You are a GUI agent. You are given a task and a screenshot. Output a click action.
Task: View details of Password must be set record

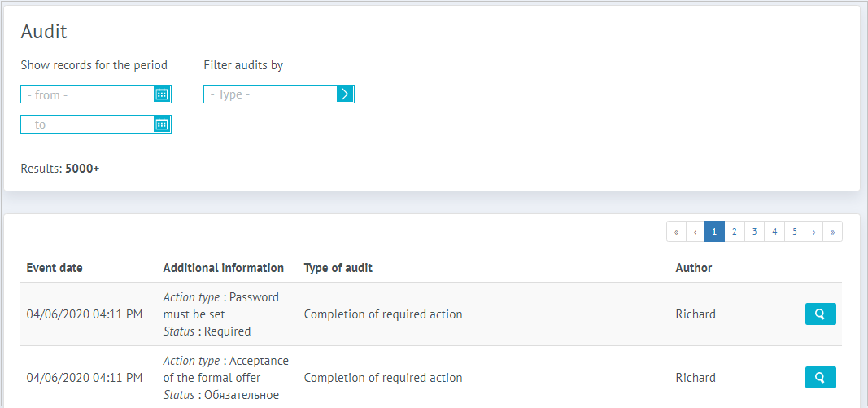click(x=820, y=314)
